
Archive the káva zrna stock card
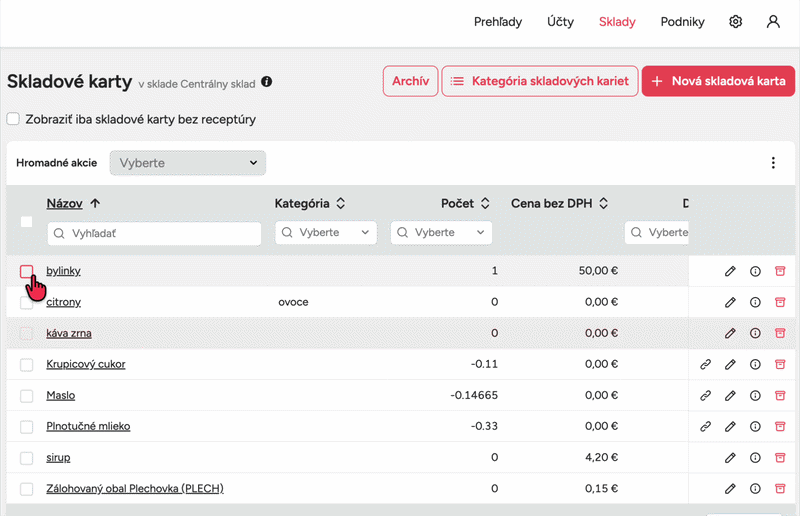[780, 333]
